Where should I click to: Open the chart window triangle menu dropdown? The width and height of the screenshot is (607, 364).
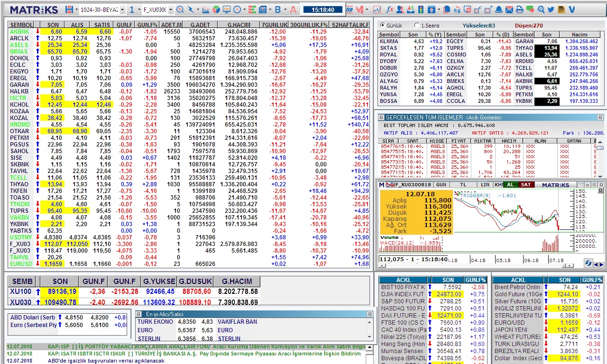pos(581,184)
